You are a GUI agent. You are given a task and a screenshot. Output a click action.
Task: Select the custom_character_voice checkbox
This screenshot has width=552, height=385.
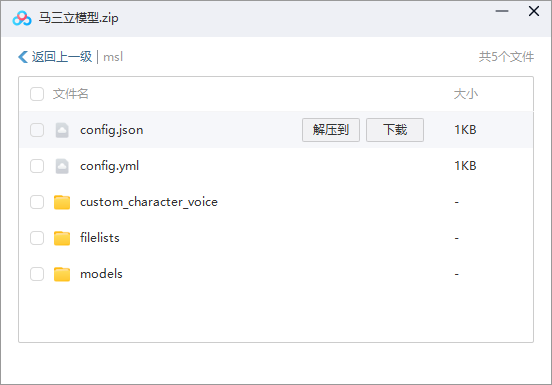pyautogui.click(x=37, y=202)
